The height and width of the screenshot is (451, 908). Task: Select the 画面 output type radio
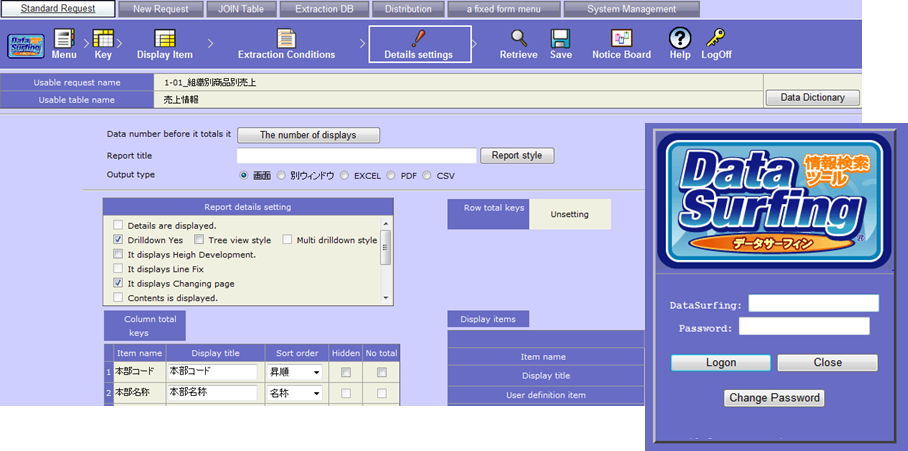coord(244,175)
